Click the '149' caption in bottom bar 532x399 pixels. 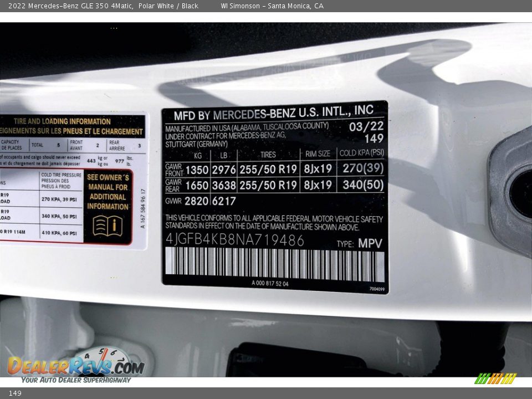pyautogui.click(x=15, y=393)
